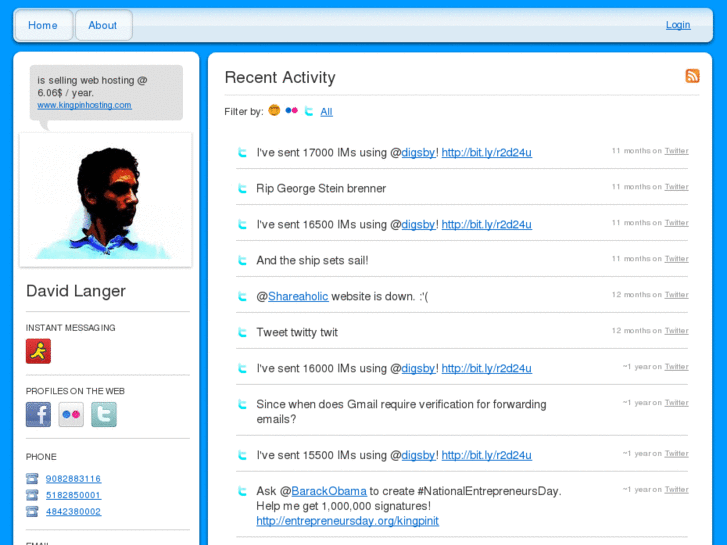Click Twitter icon beside the Shareaholic tweet

[242, 296]
